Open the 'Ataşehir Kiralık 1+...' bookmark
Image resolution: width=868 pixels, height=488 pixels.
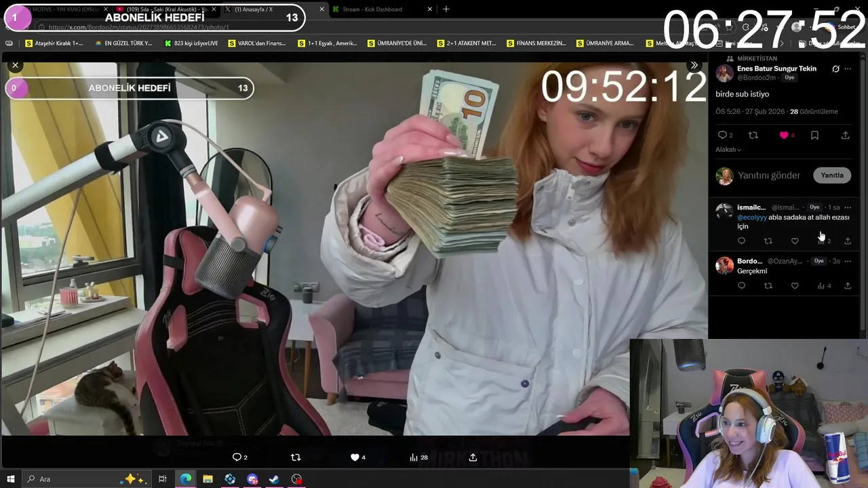click(54, 43)
